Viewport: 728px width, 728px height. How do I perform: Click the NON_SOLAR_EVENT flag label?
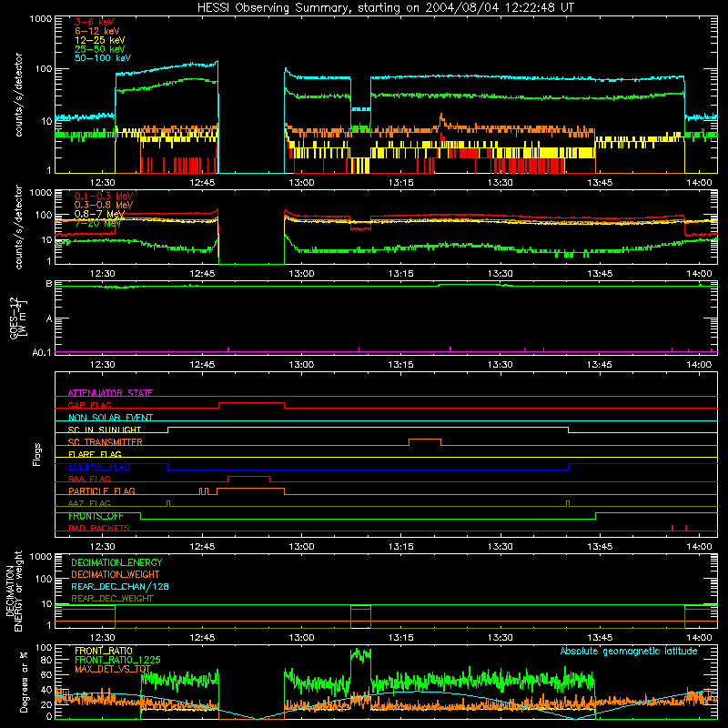(110, 418)
